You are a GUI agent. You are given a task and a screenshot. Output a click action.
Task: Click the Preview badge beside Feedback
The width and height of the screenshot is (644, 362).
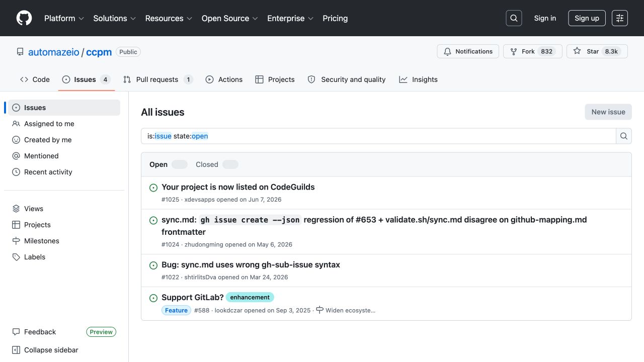pyautogui.click(x=101, y=332)
